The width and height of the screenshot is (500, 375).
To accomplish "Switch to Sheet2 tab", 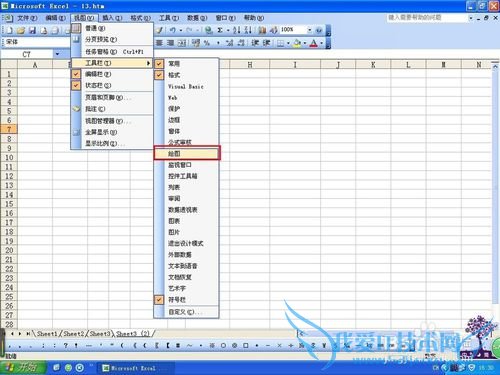I will [73, 334].
